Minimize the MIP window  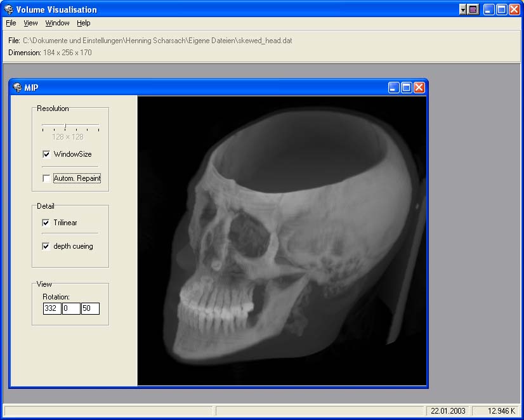click(394, 88)
